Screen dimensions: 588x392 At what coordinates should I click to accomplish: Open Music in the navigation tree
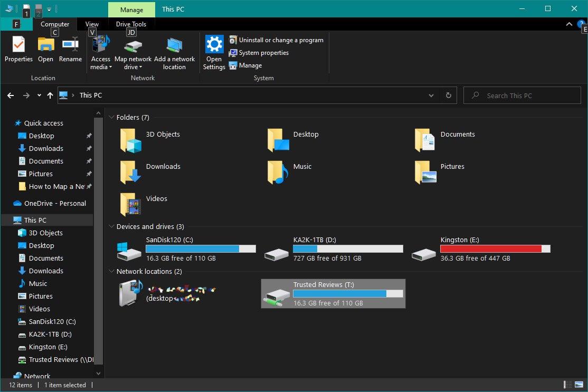[x=38, y=283]
